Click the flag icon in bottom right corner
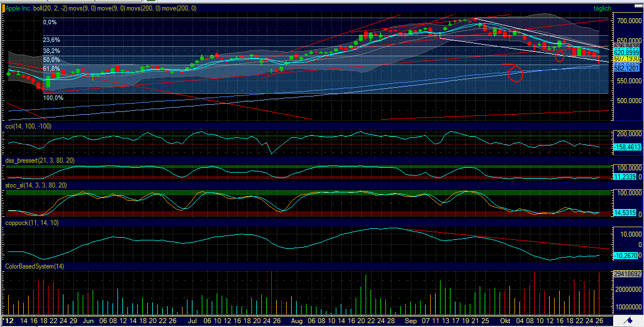644x327 pixels. [x=629, y=320]
